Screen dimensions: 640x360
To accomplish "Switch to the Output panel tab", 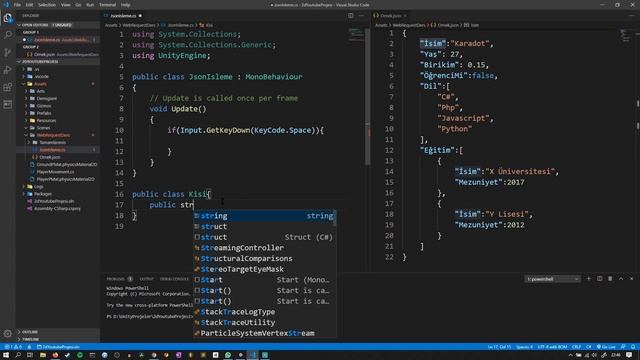I will pyautogui.click(x=147, y=279).
